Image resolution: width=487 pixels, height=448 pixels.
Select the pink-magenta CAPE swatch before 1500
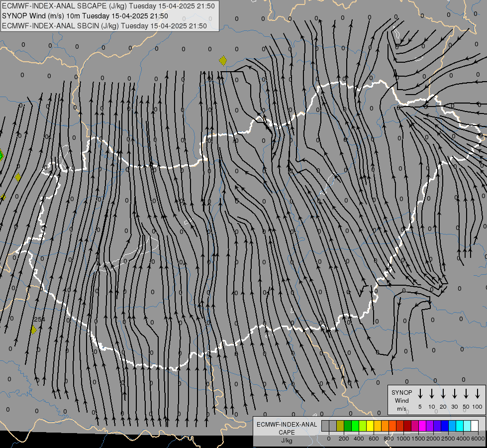point(415,426)
